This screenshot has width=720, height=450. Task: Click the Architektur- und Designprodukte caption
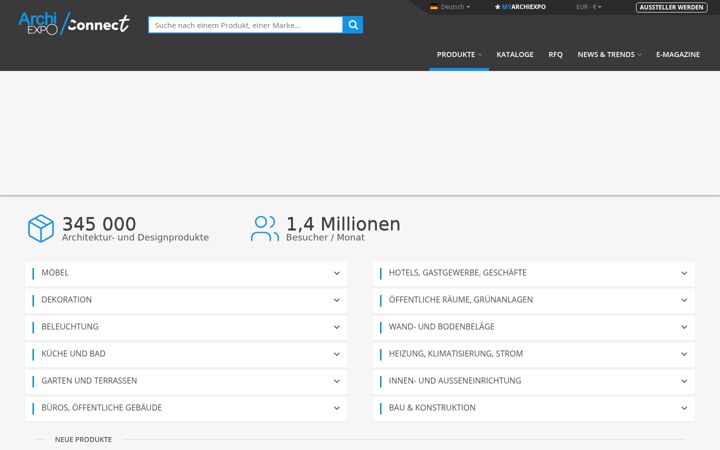click(135, 237)
